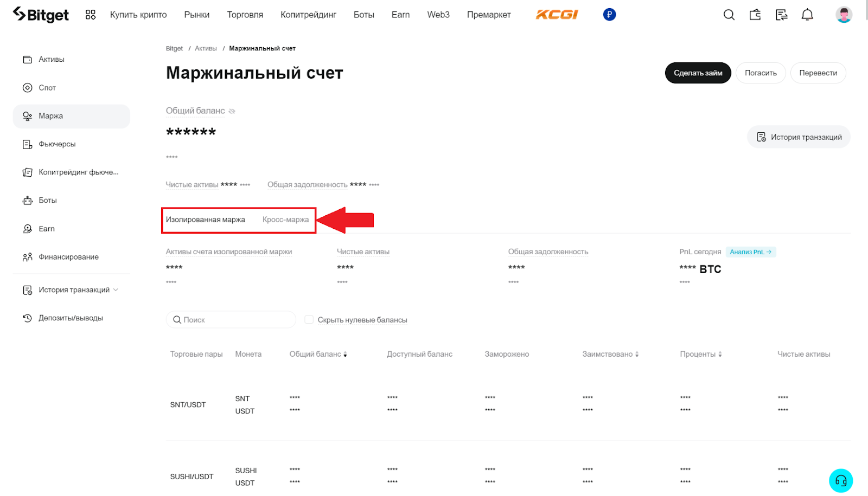868x496 pixels.
Task: Click the blue P coin icon
Action: pyautogui.click(x=609, y=15)
